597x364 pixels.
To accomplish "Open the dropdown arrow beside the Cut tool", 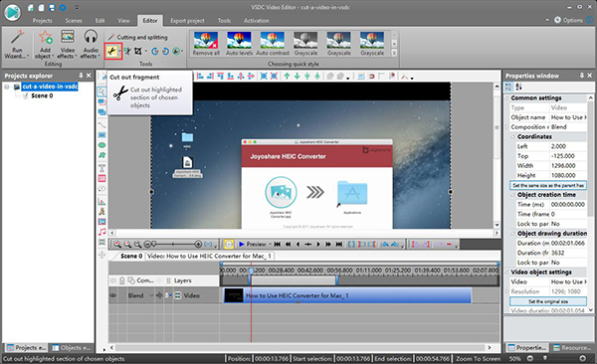I will tap(120, 51).
